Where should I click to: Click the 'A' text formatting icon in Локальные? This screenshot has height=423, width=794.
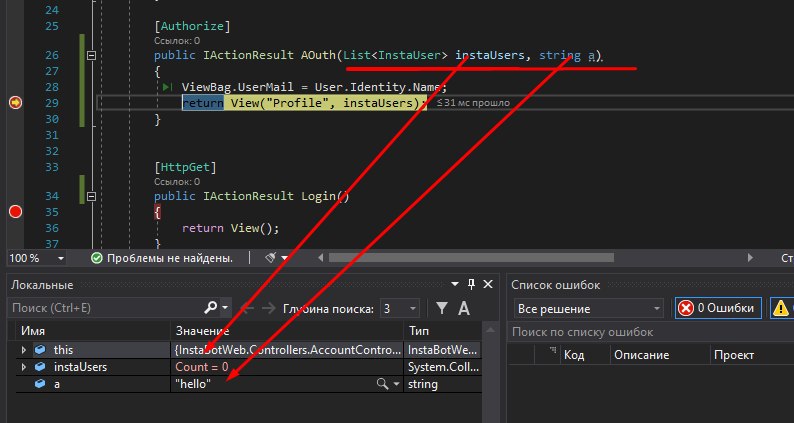click(x=463, y=308)
